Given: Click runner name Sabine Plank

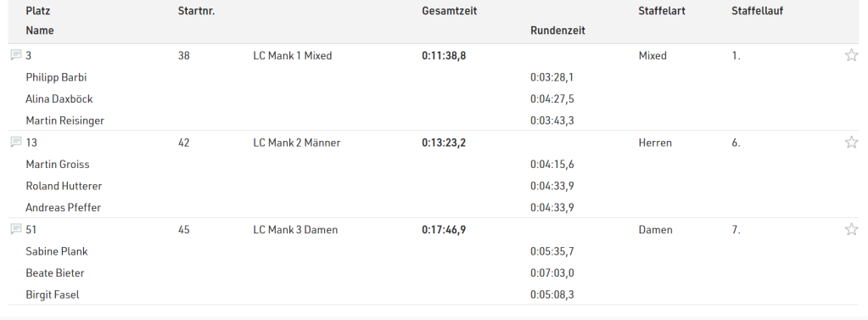Looking at the screenshot, I should pos(57,250).
